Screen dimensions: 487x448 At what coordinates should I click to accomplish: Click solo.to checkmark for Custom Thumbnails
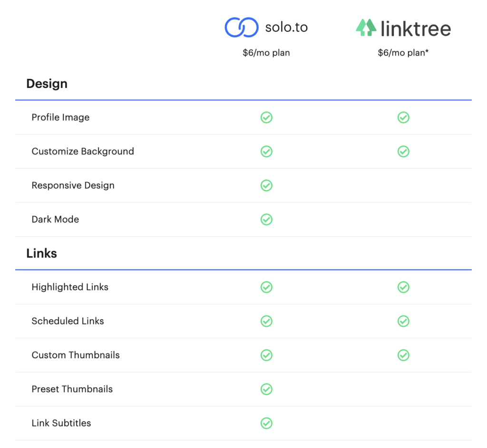coord(266,355)
